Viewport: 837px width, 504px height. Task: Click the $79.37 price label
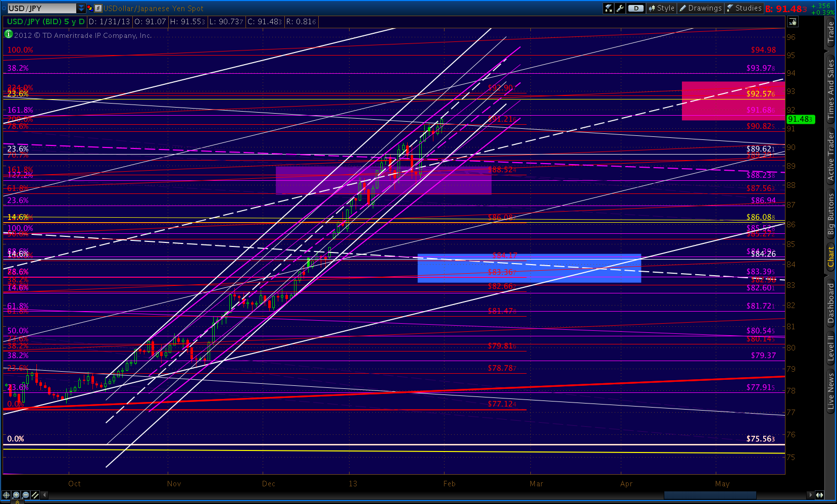[x=763, y=356]
